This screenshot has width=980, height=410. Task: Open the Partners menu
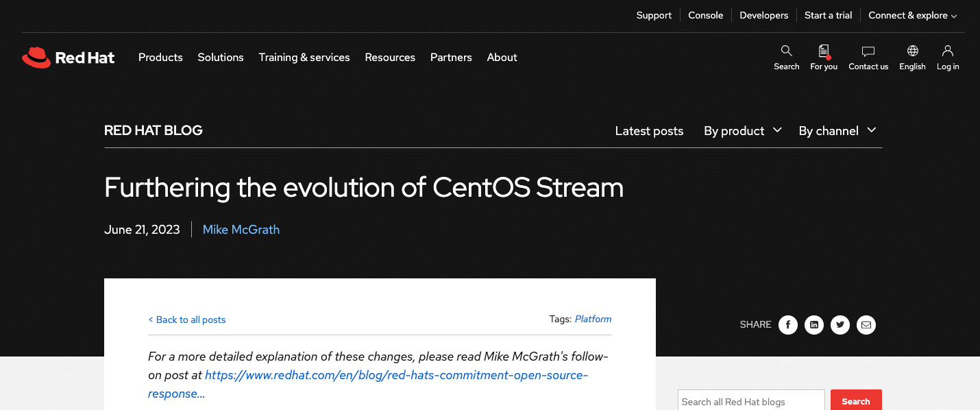451,58
